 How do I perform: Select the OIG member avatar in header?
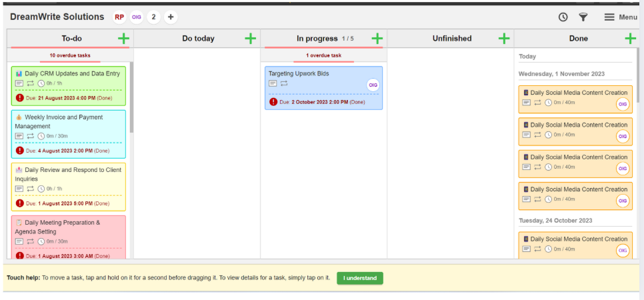pyautogui.click(x=137, y=17)
